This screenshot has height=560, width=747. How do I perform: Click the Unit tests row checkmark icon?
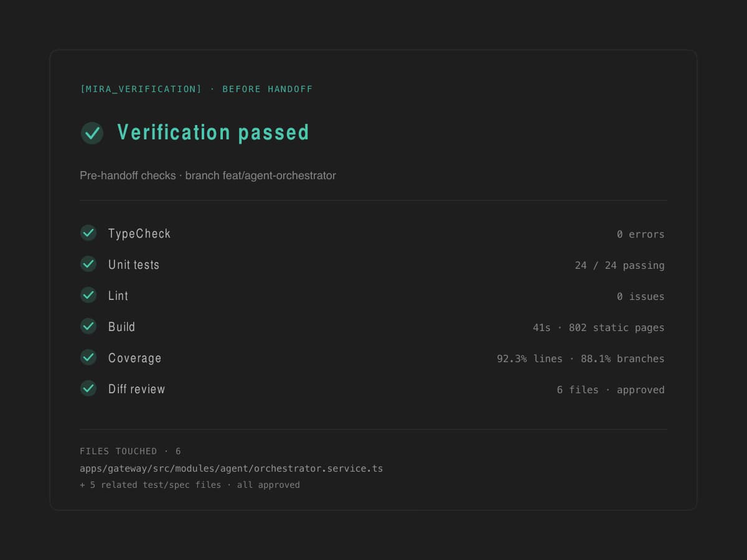point(88,264)
